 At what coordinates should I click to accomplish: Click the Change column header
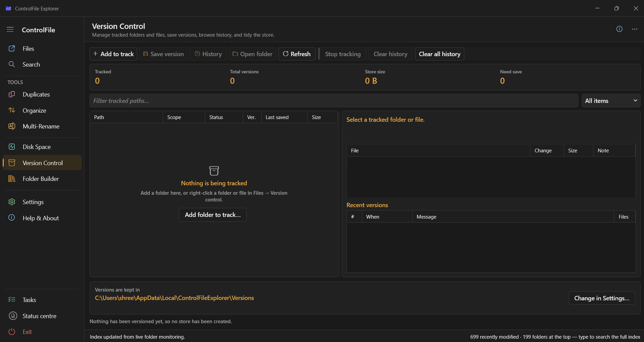click(x=547, y=150)
